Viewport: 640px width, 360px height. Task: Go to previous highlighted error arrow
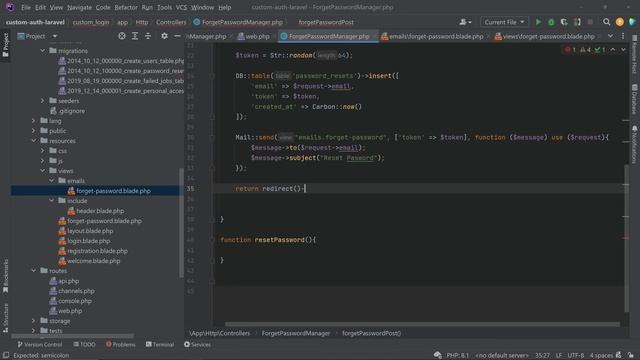pos(613,50)
